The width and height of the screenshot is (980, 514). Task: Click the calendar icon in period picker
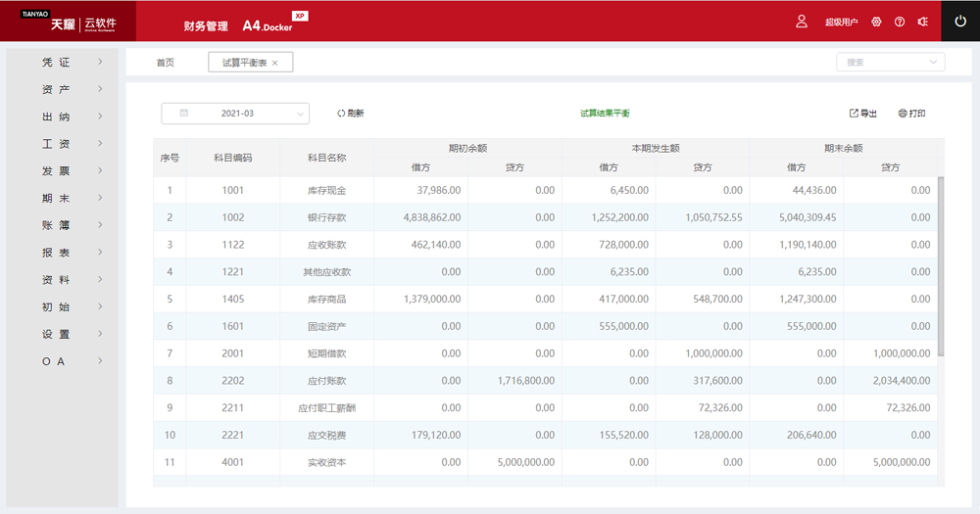[x=184, y=114]
